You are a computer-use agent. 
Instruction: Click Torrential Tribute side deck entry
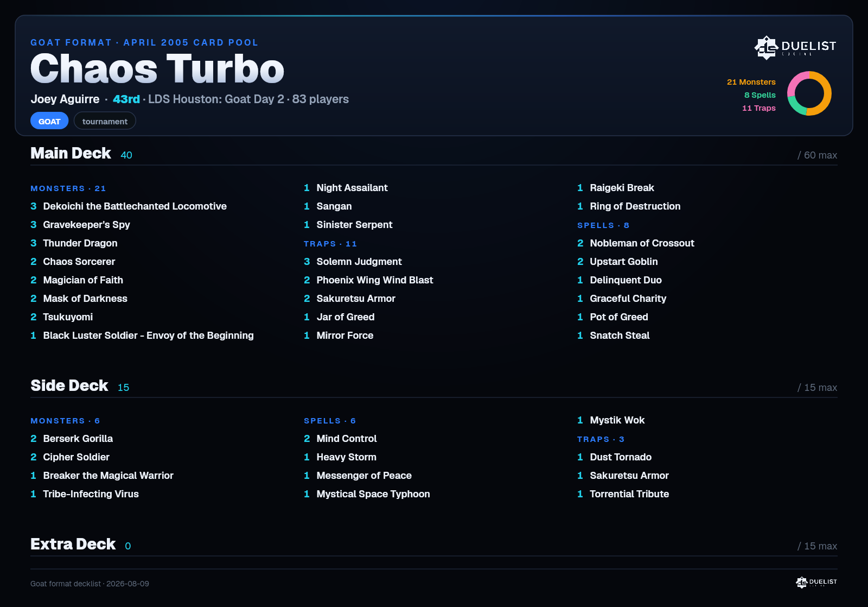coord(629,494)
